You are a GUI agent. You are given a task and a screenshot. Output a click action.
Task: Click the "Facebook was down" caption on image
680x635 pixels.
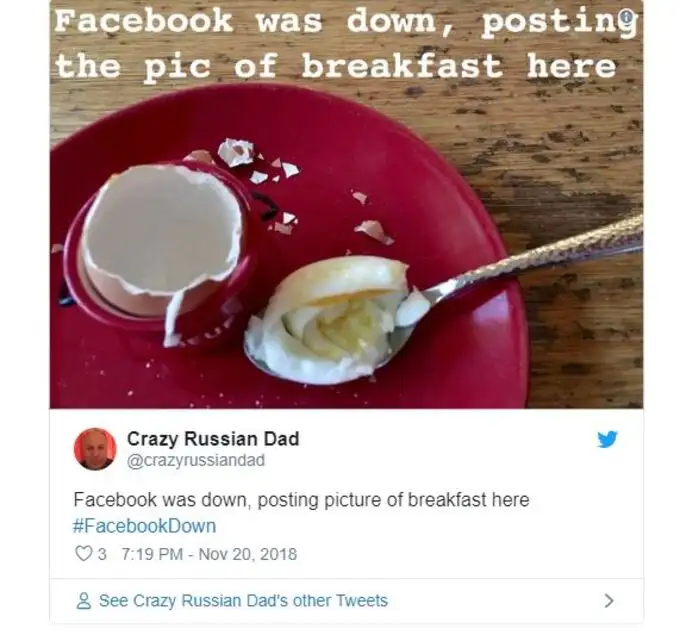click(245, 21)
